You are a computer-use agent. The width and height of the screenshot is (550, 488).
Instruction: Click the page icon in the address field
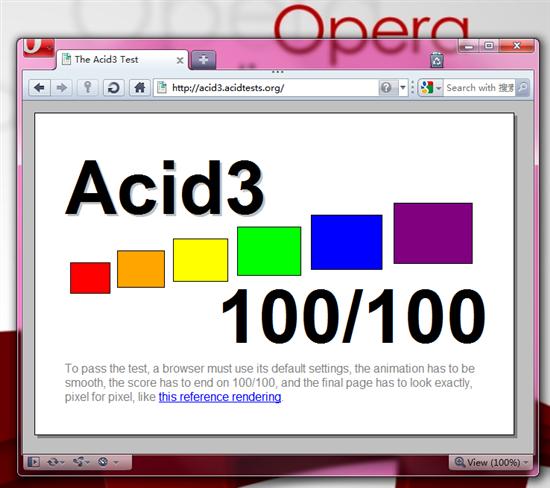pyautogui.click(x=162, y=87)
